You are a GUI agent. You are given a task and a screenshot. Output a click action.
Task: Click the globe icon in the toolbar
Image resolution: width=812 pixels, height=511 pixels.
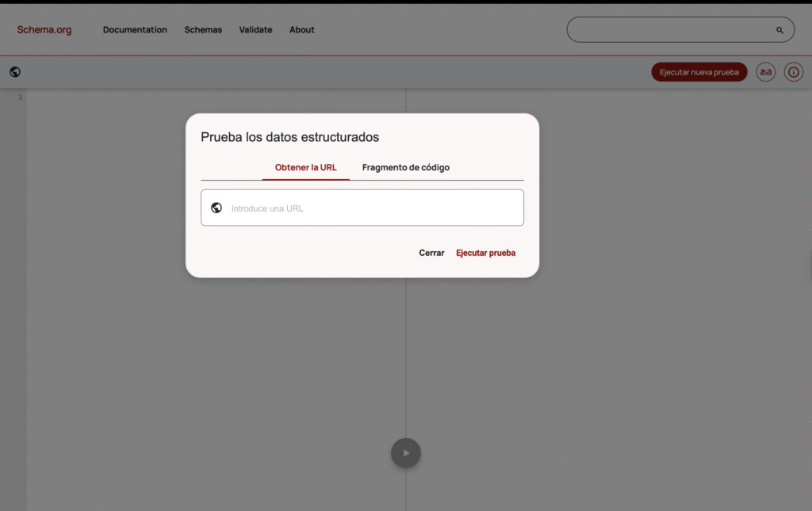pyautogui.click(x=15, y=72)
